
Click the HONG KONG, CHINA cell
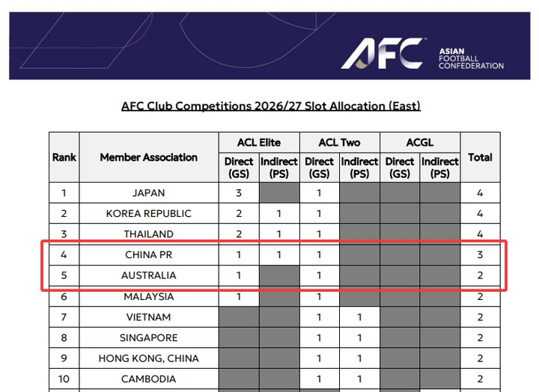(148, 358)
